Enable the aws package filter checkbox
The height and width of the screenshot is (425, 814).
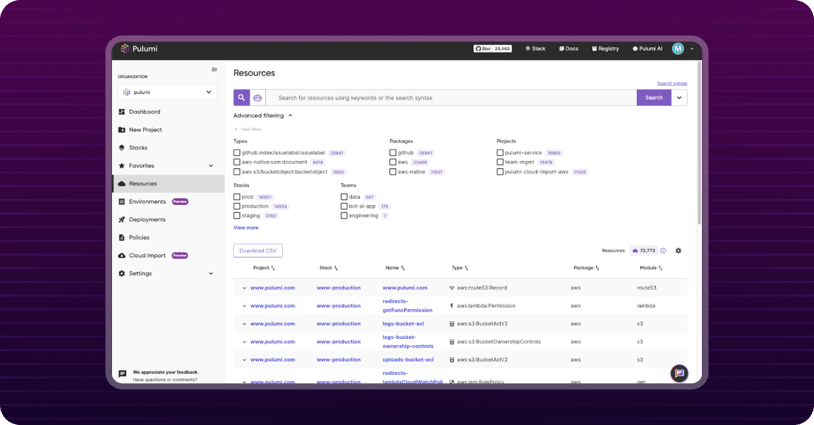click(393, 162)
